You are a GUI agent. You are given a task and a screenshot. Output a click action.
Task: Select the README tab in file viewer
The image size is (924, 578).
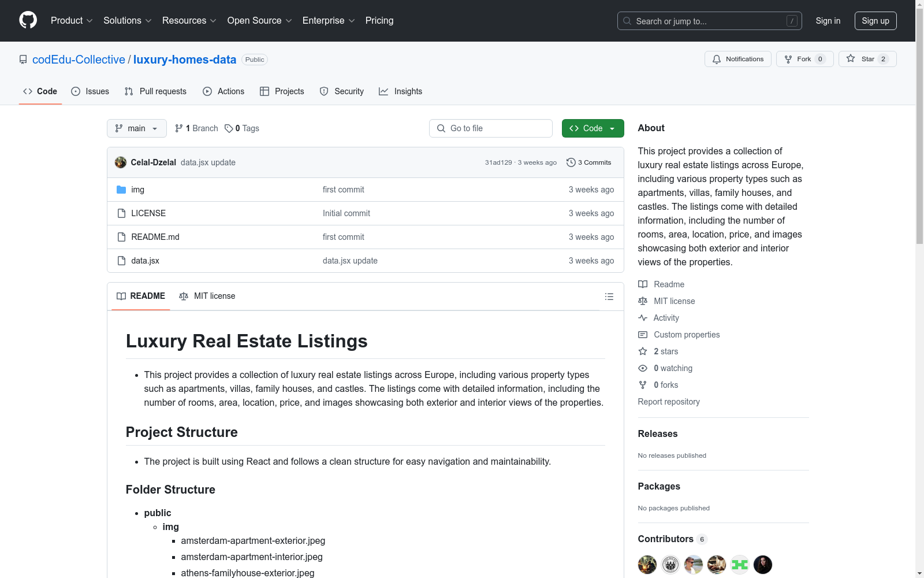coord(141,296)
